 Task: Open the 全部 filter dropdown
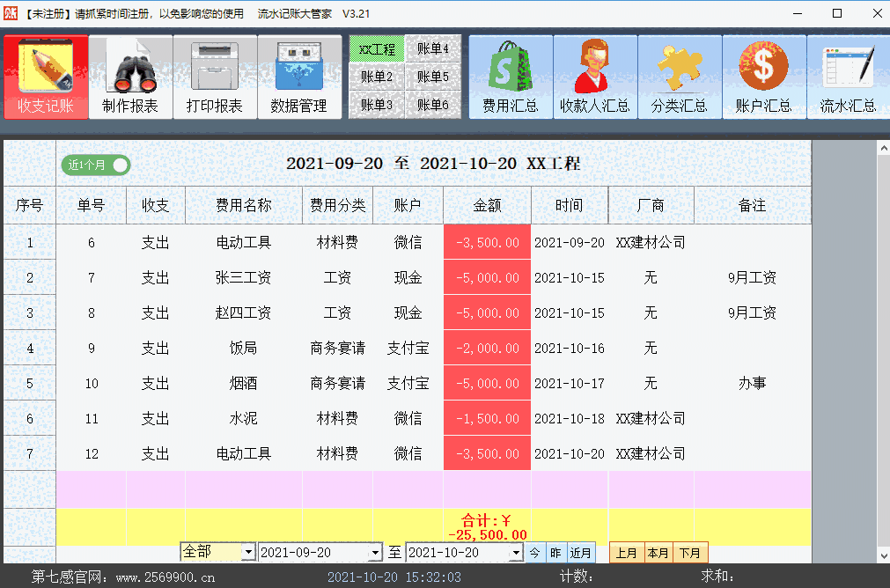pyautogui.click(x=217, y=552)
